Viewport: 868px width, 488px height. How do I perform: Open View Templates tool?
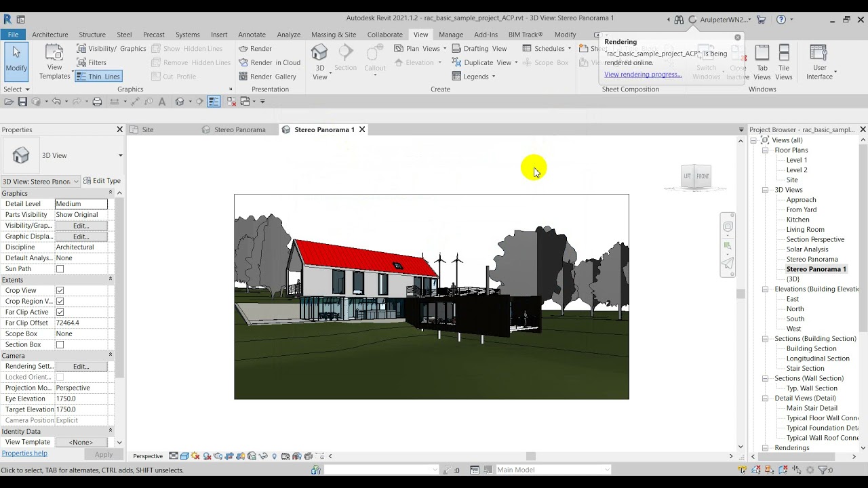tap(54, 61)
